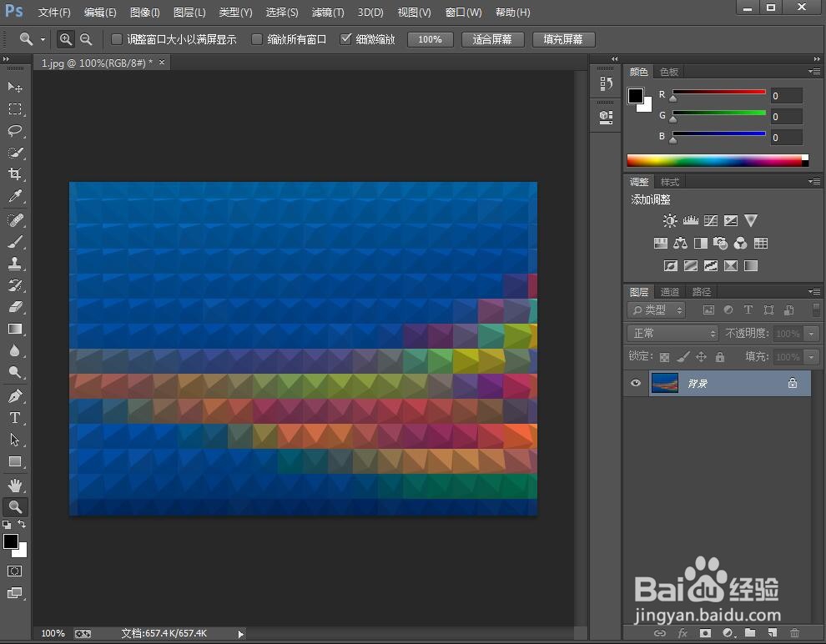Open the 滤镜(T) menu
826x644 pixels.
point(328,13)
